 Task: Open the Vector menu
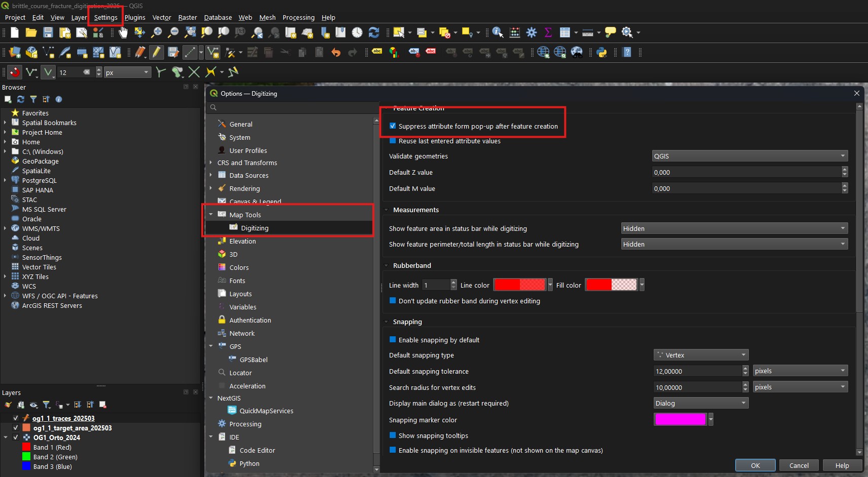(162, 17)
